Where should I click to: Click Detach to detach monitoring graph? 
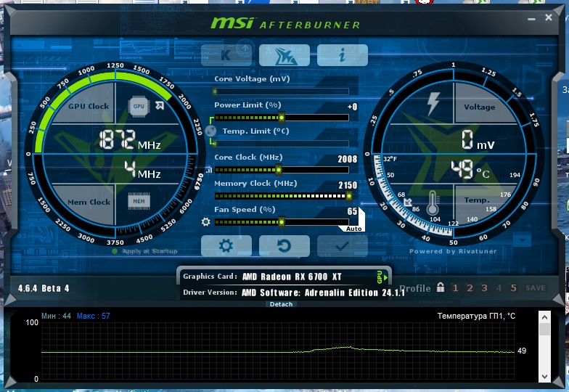pyautogui.click(x=282, y=304)
